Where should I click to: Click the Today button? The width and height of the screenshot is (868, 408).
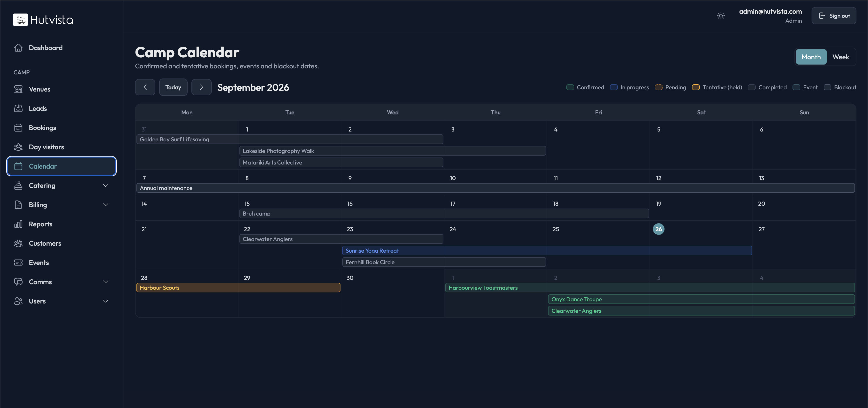(x=173, y=87)
